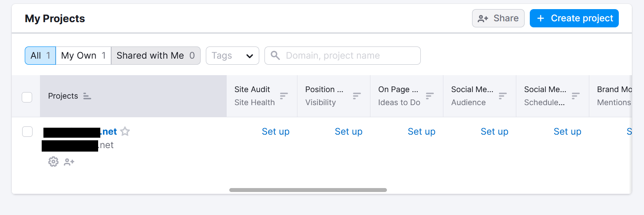Click the Share button
The width and height of the screenshot is (644, 215).
click(498, 18)
